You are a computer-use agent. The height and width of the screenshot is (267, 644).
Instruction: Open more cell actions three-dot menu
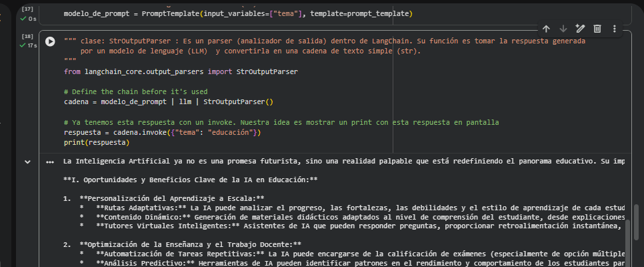tap(615, 29)
